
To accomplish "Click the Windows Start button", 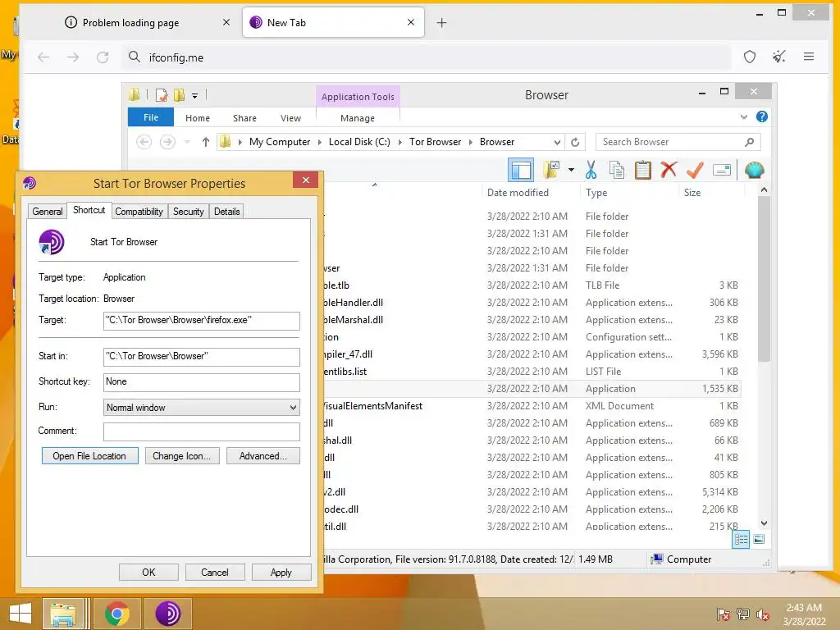I will (21, 614).
